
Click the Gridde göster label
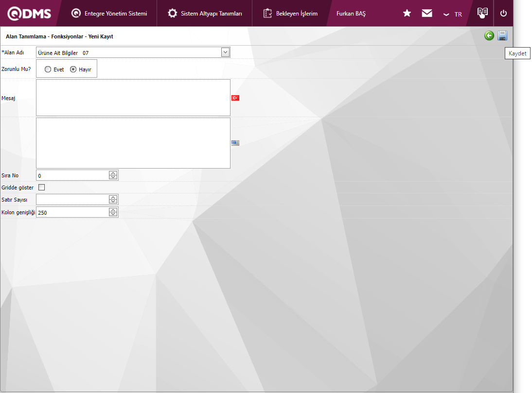coord(18,188)
